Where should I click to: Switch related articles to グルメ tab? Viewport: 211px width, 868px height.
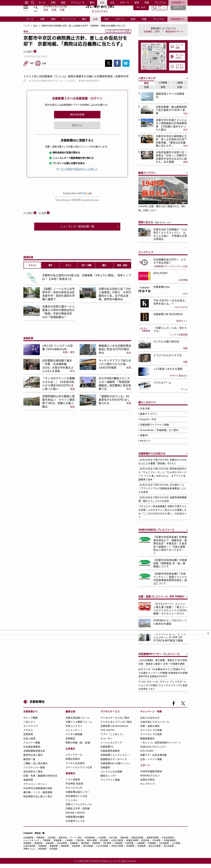[x=68, y=265]
